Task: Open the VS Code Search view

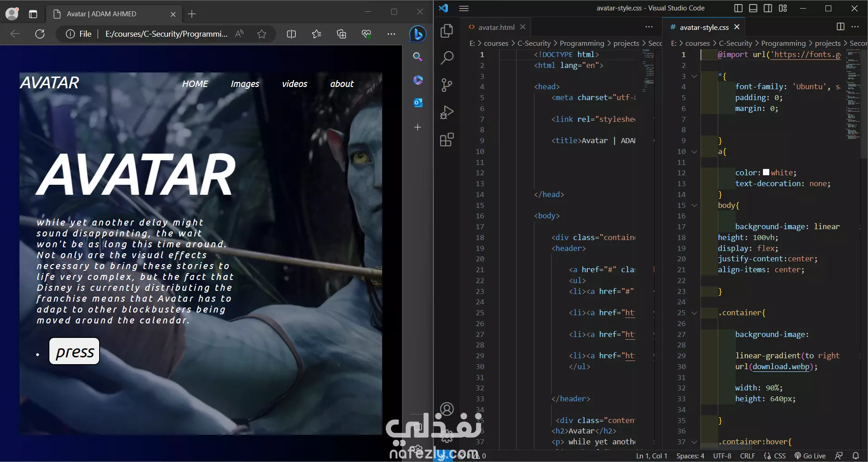Action: (447, 58)
